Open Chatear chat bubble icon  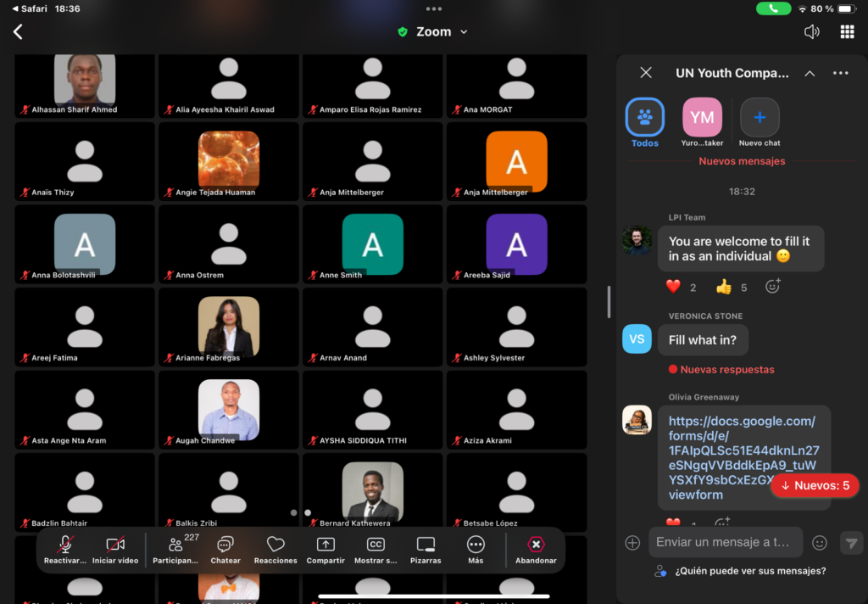point(225,545)
